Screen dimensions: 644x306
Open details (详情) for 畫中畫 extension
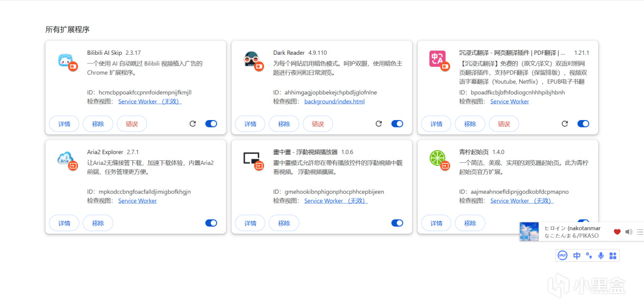coord(251,223)
